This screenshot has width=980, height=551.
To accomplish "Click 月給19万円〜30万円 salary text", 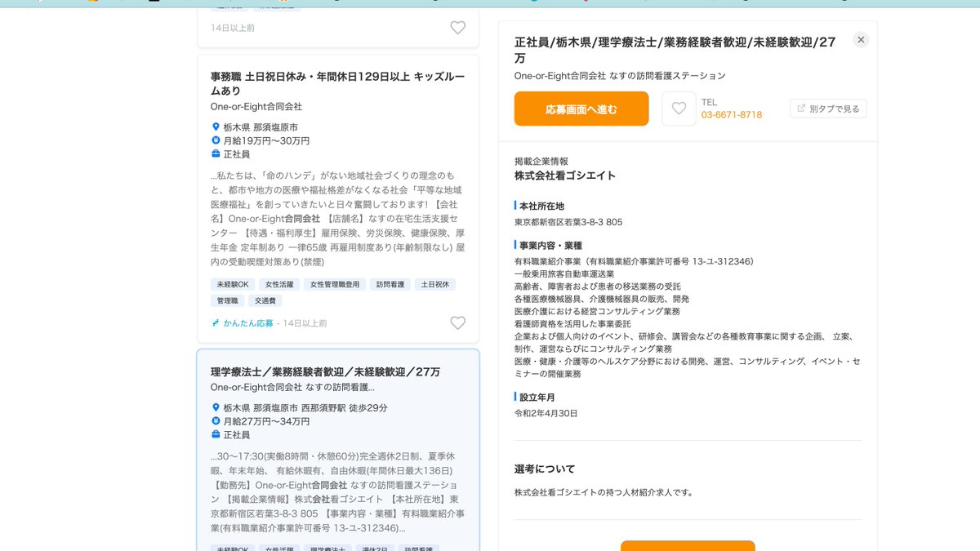I will click(x=266, y=140).
